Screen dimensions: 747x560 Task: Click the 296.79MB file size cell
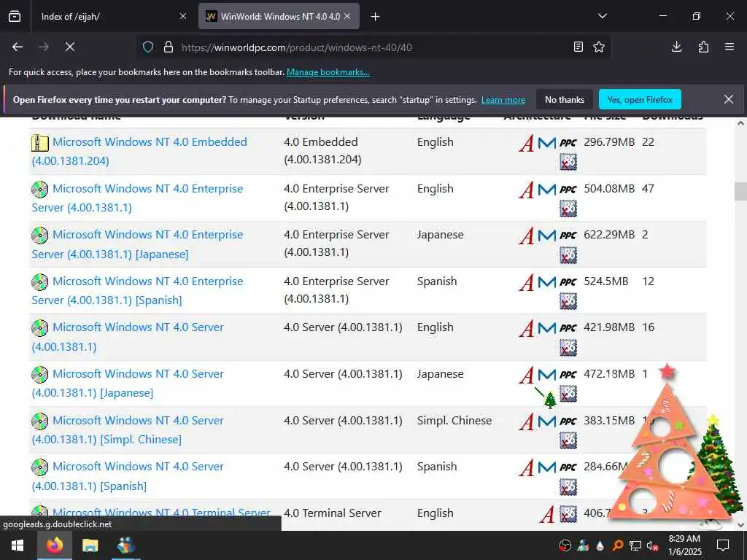click(x=609, y=142)
